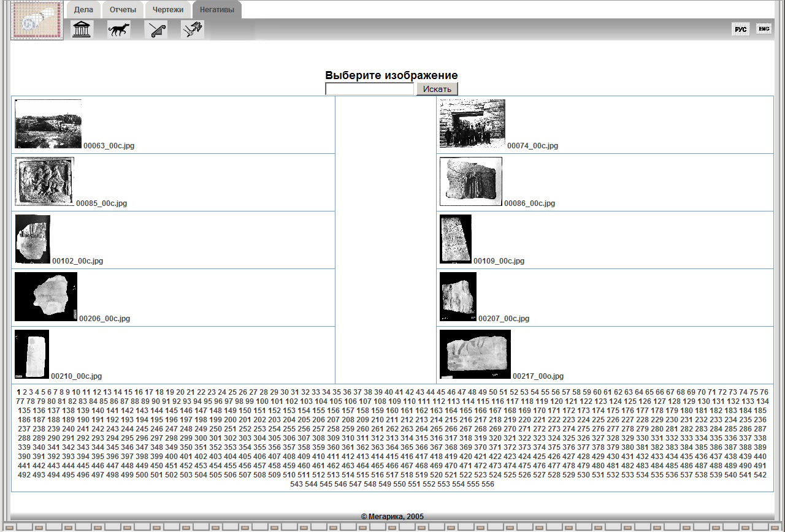Click the image search text field
Screen dimensions: 785x532
click(370, 89)
